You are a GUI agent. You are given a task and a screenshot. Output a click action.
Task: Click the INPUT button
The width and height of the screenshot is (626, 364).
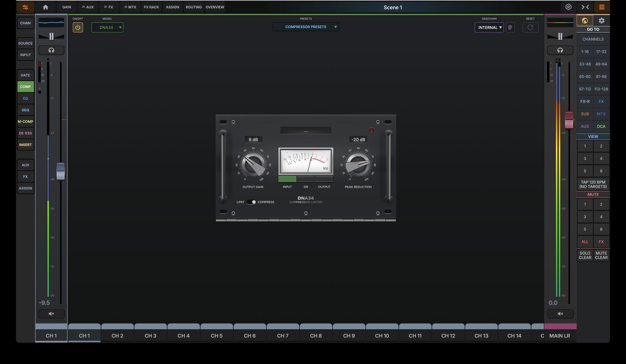[25, 55]
